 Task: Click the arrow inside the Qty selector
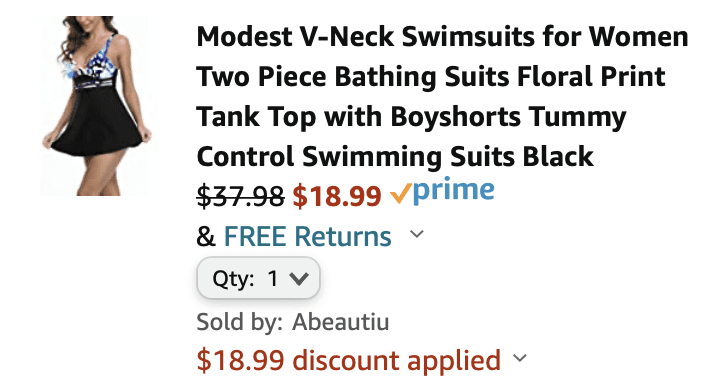point(299,279)
